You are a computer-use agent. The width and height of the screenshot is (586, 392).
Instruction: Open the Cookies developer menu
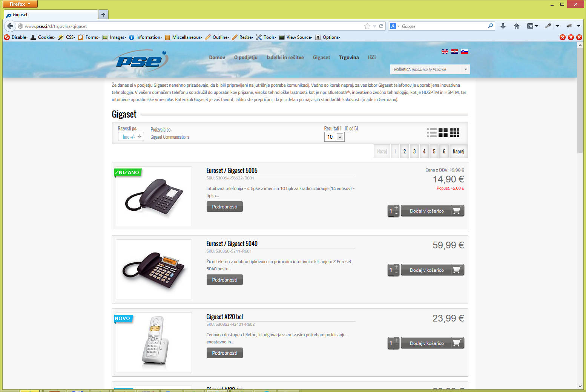(43, 37)
